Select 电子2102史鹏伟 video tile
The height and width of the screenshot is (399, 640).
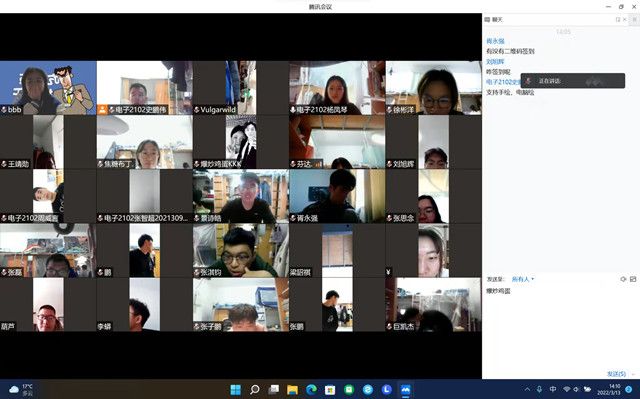click(144, 88)
